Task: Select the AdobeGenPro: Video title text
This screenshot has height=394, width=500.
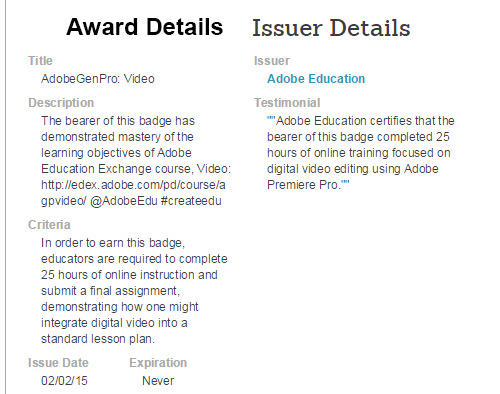Action: tap(98, 79)
